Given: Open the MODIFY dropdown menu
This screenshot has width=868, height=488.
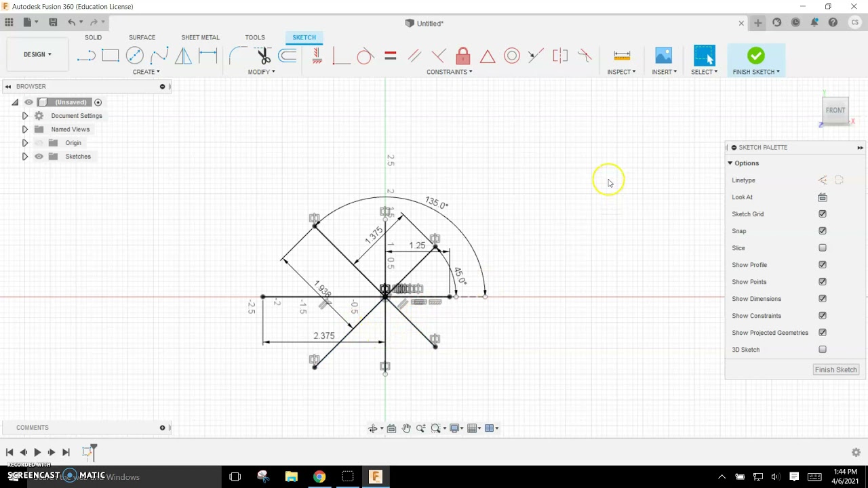Looking at the screenshot, I should click(261, 72).
